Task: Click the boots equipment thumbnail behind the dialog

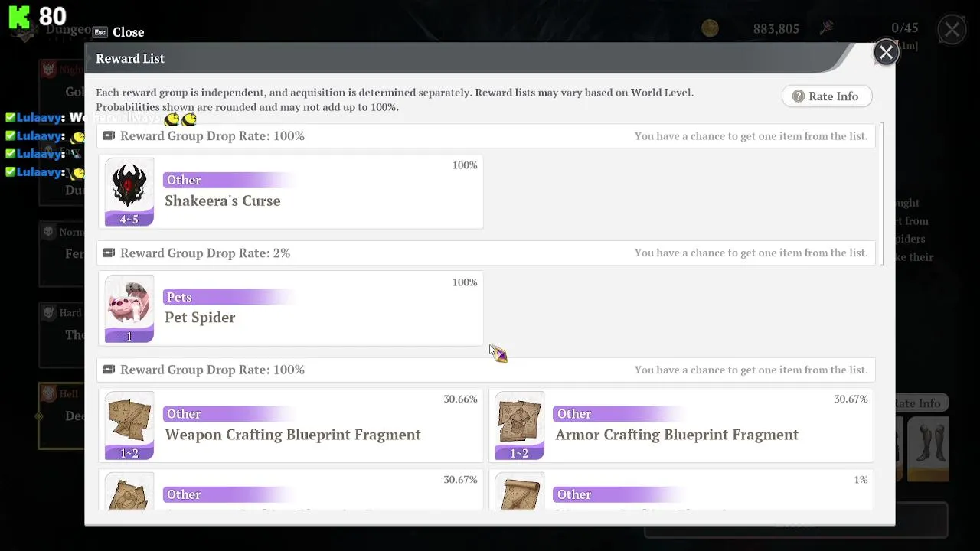Action: [928, 448]
